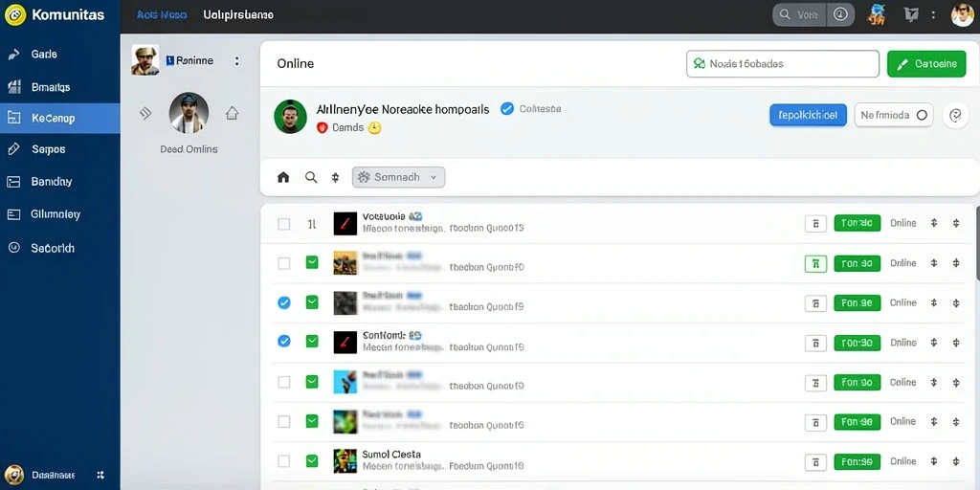
Task: Open the Somnach dropdown
Action: click(399, 177)
